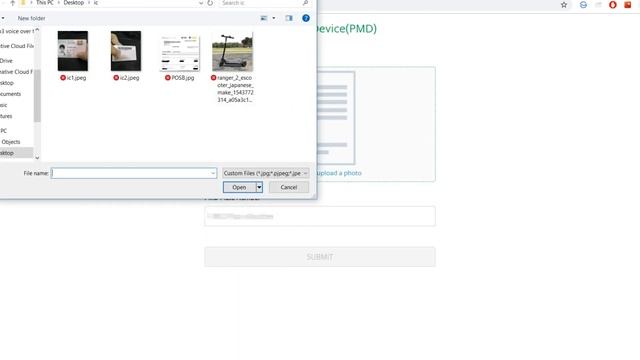Select highlighted Desktop in the navigation pane
This screenshot has height=360, width=640.
[16, 153]
